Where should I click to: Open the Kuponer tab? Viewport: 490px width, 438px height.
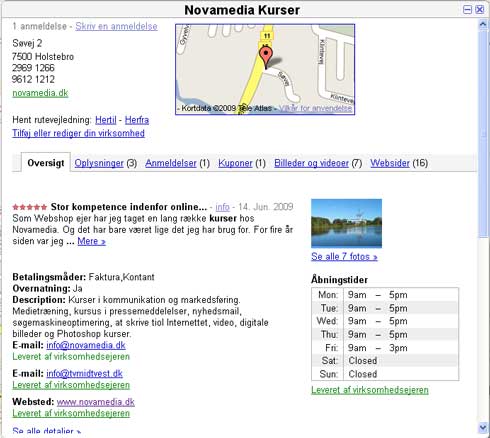click(x=235, y=163)
